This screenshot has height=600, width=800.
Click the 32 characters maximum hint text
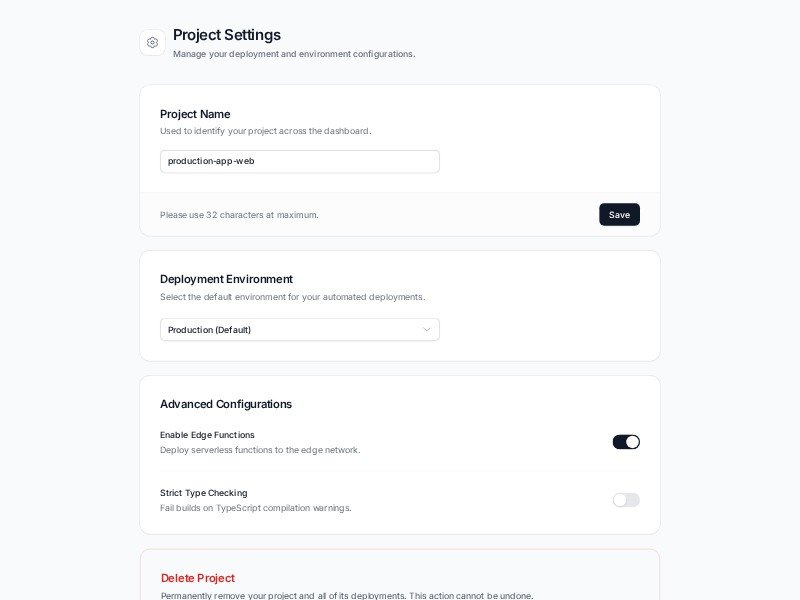[239, 215]
